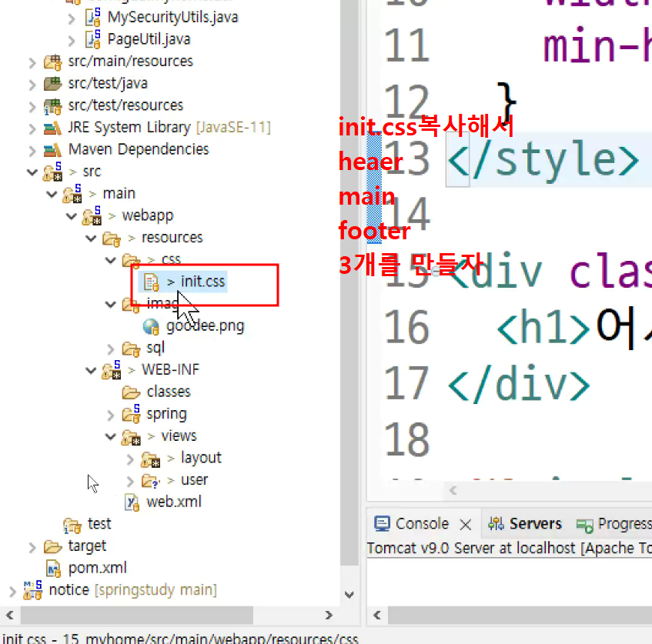Click the resources folder icon

click(112, 239)
